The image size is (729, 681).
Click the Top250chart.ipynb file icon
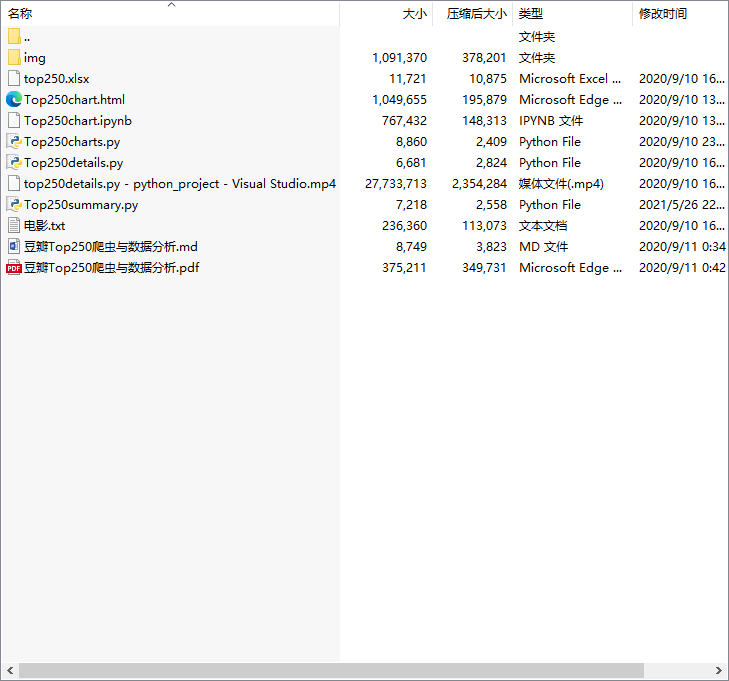(x=14, y=120)
